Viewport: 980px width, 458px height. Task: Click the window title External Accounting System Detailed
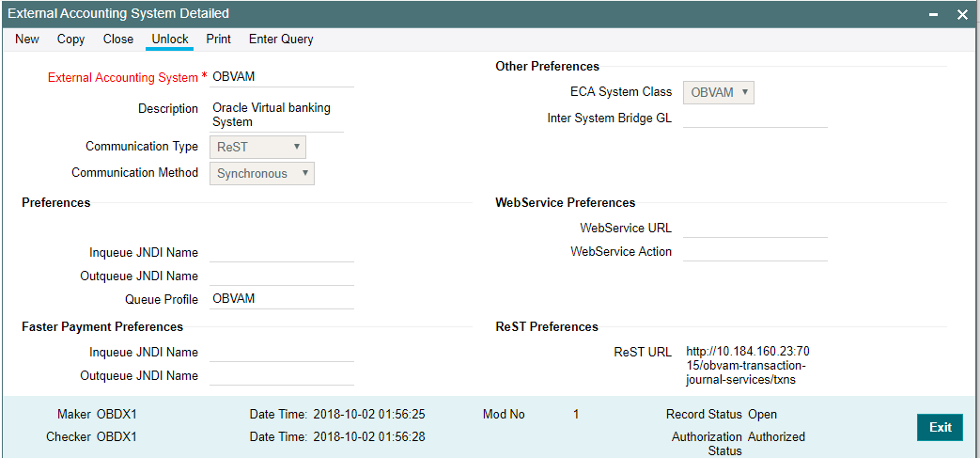[x=118, y=13]
